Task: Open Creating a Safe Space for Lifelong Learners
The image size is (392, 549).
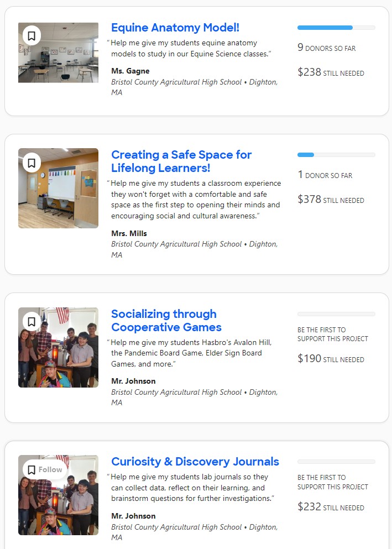Action: tap(181, 161)
